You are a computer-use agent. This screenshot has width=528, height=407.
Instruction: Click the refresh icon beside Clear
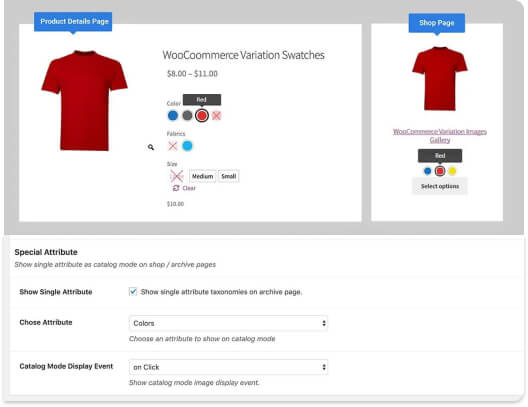click(x=176, y=188)
